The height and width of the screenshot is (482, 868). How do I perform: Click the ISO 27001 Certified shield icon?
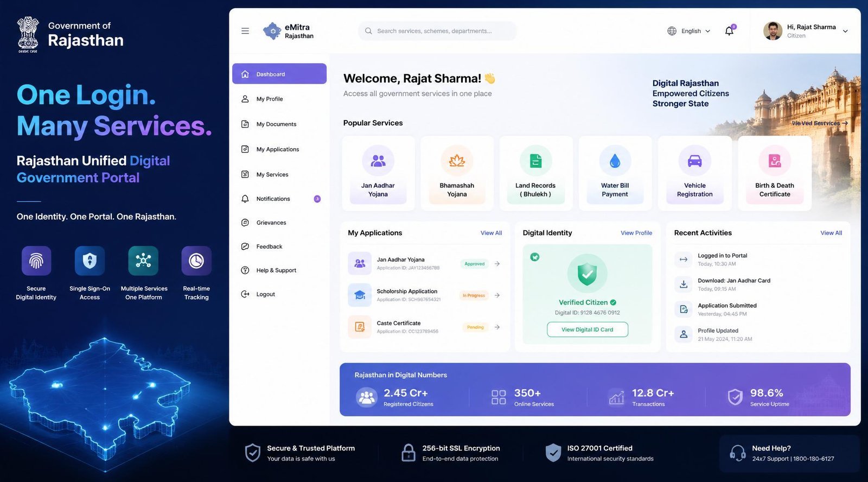pos(553,453)
